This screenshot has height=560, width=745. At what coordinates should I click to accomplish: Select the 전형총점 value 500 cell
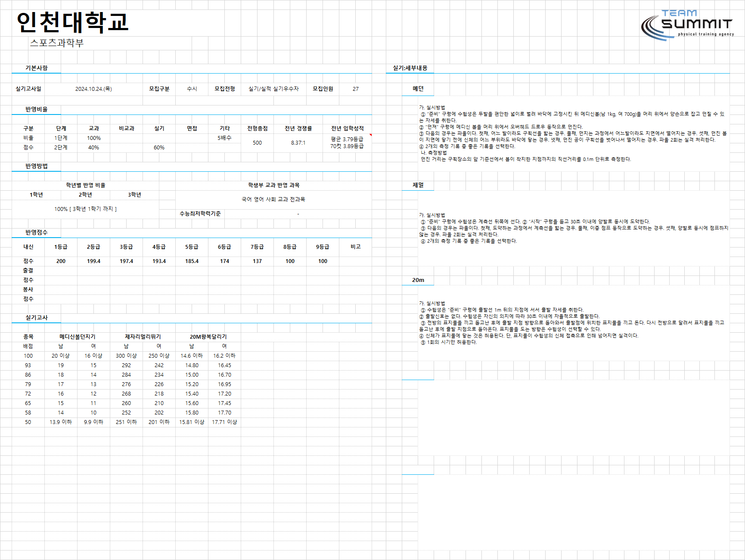pyautogui.click(x=257, y=143)
